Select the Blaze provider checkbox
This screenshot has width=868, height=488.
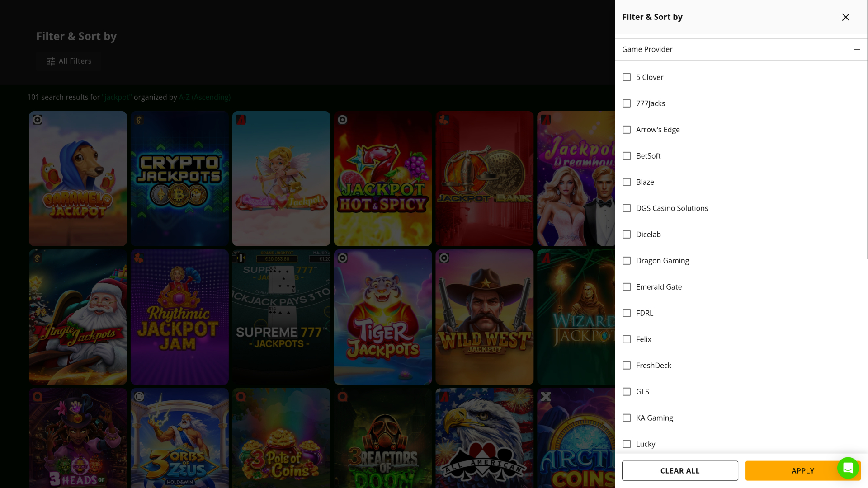(627, 182)
